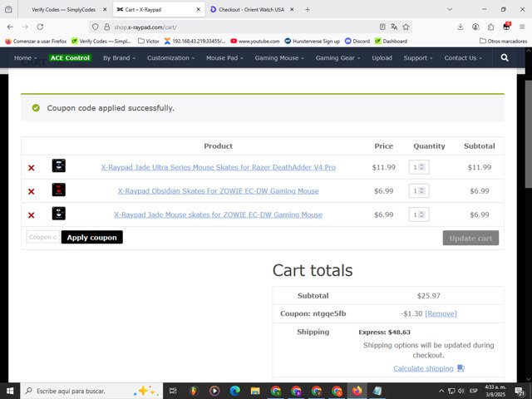This screenshot has height=399, width=532.
Task: Open the site search magnifier icon
Action: tap(505, 57)
